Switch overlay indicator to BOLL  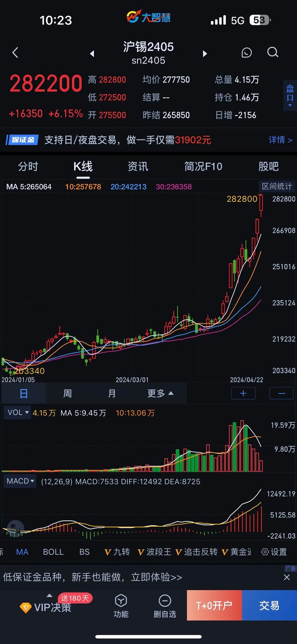53,552
